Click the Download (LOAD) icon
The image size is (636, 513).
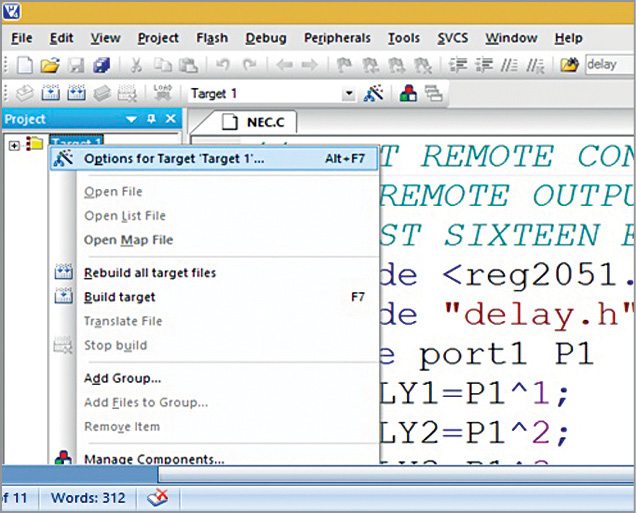(158, 94)
